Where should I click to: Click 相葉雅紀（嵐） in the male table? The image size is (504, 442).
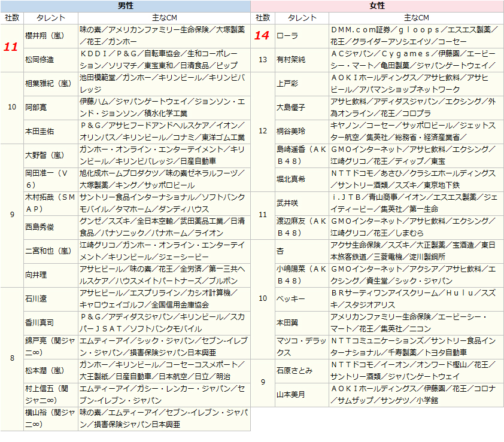coord(51,84)
